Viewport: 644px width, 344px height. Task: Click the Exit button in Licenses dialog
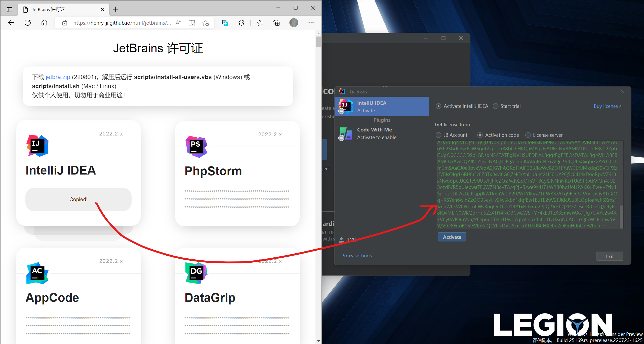coord(610,256)
